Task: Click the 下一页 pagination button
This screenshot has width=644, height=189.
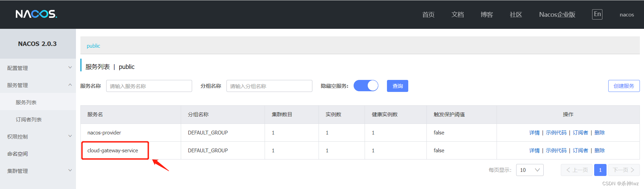Action: point(624,170)
